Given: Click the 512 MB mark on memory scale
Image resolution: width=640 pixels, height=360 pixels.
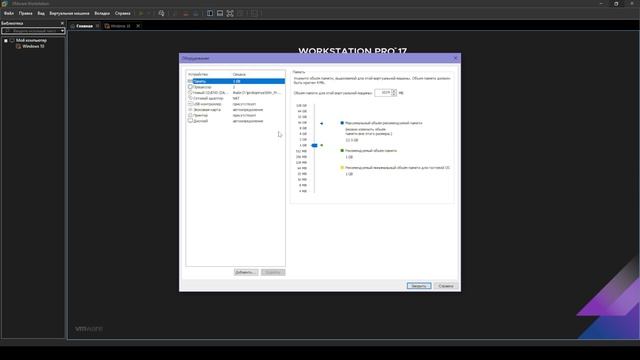Looking at the screenshot, I should coord(301,151).
